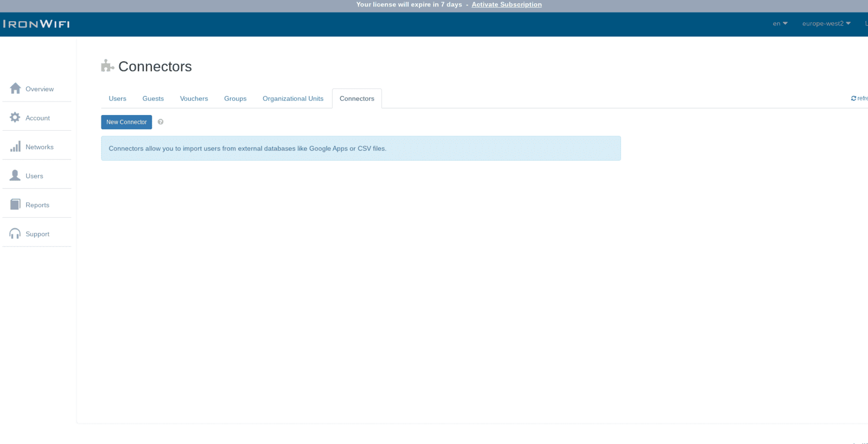The height and width of the screenshot is (444, 868).
Task: Open the Networks sidebar link
Action: (x=40, y=147)
